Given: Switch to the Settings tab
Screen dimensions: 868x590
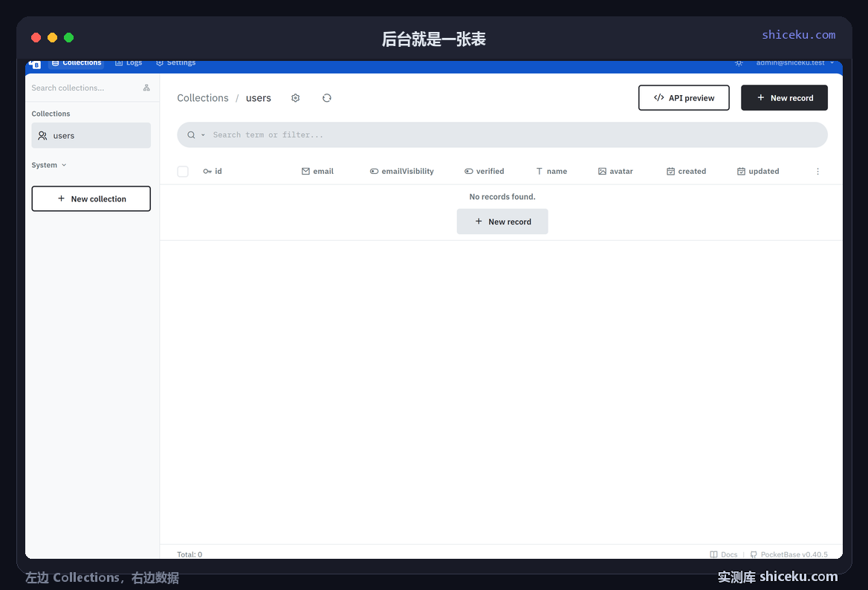Looking at the screenshot, I should 176,63.
